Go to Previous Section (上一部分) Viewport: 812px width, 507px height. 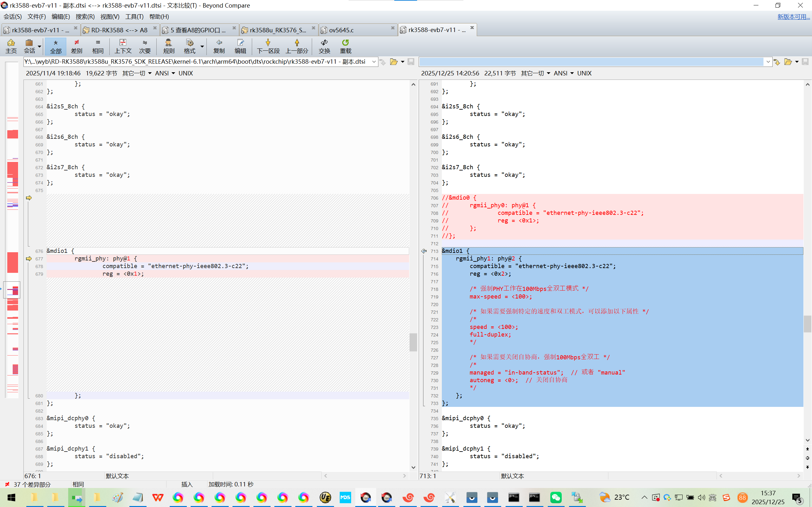pos(297,46)
